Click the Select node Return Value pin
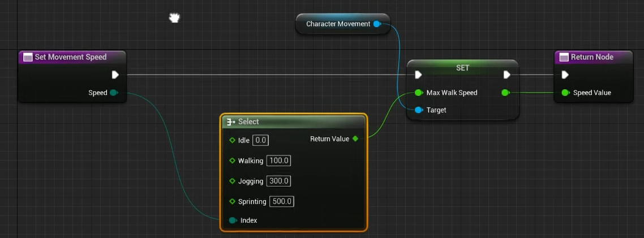 355,139
